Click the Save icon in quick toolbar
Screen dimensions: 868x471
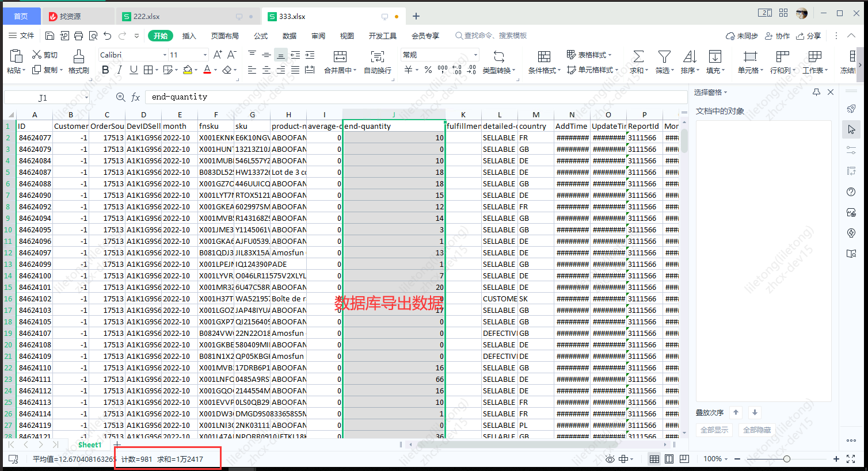[50, 36]
